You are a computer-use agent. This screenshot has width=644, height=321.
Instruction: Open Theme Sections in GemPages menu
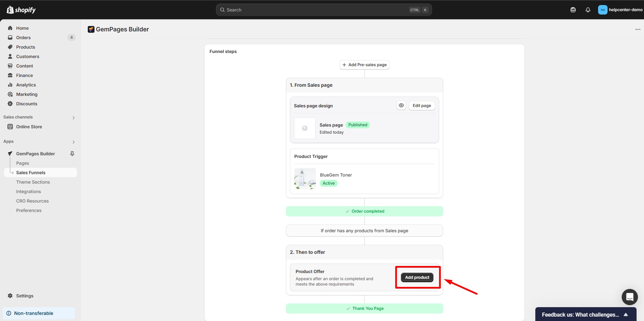(x=33, y=182)
